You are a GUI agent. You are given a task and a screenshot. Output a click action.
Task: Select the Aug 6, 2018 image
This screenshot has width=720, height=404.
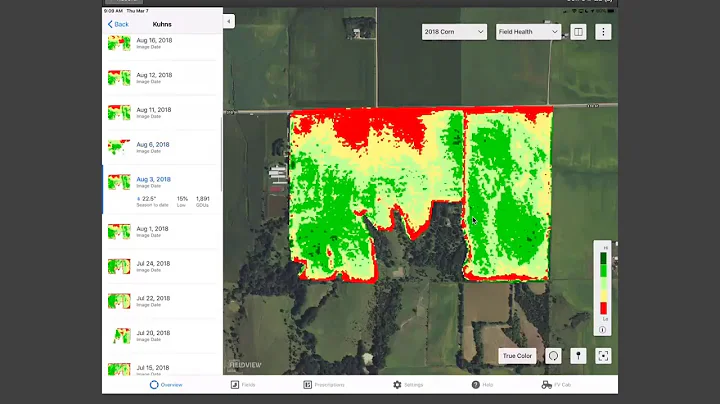coord(160,147)
